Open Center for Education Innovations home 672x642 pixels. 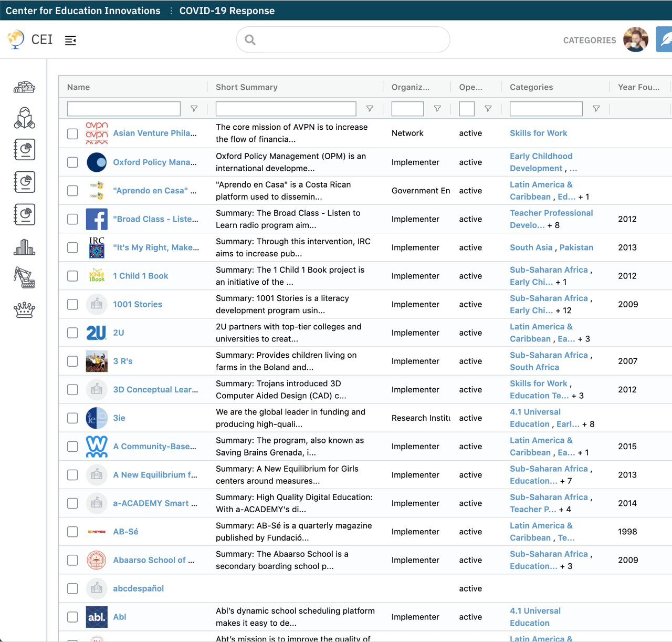83,11
